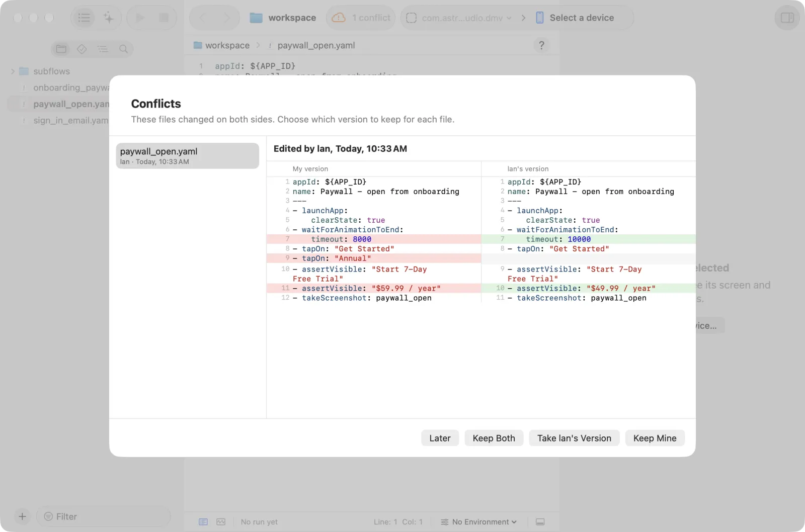Click the Filter field in the sidebar
The image size is (805, 532).
pos(103,516)
